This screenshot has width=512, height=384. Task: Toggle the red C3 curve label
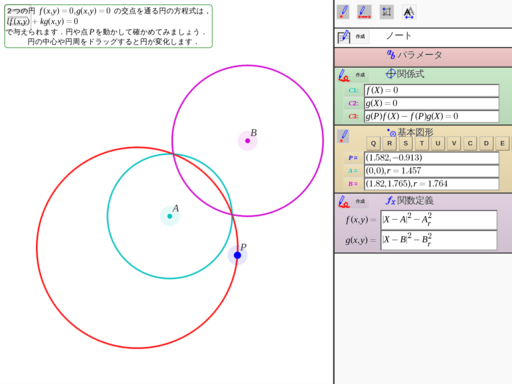point(353,116)
